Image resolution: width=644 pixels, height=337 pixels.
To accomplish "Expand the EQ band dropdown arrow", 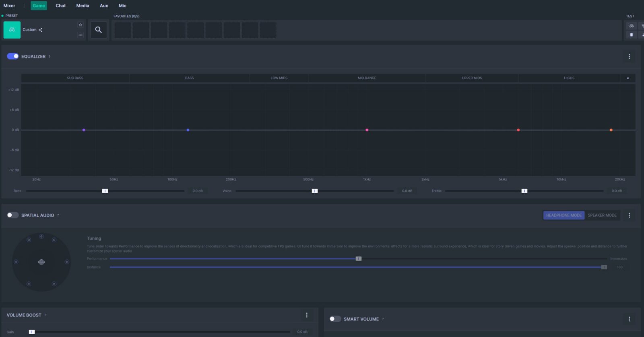I will tap(627, 78).
